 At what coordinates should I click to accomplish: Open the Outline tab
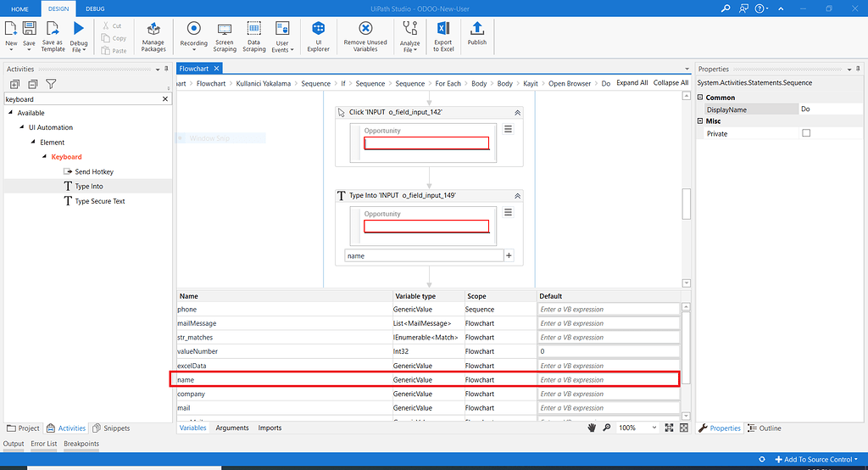tap(765, 428)
